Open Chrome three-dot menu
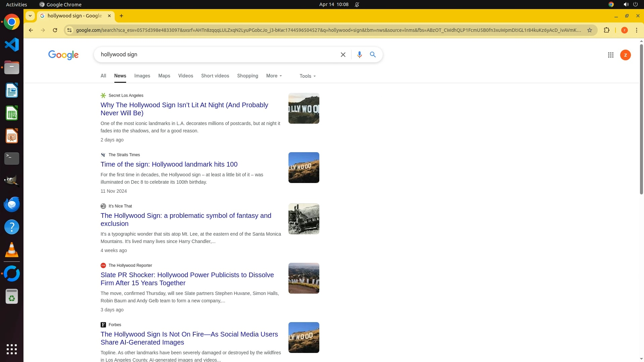The image size is (644, 362). [x=636, y=30]
